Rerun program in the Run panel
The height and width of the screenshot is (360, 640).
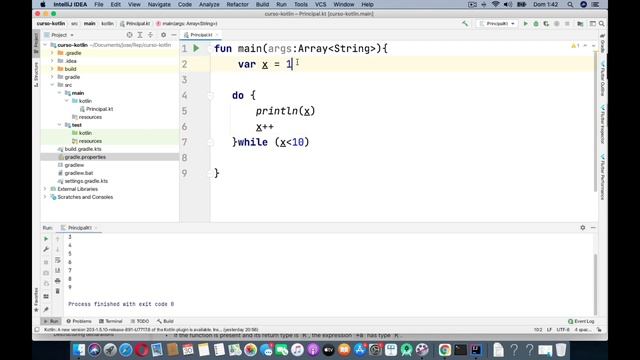[46, 239]
